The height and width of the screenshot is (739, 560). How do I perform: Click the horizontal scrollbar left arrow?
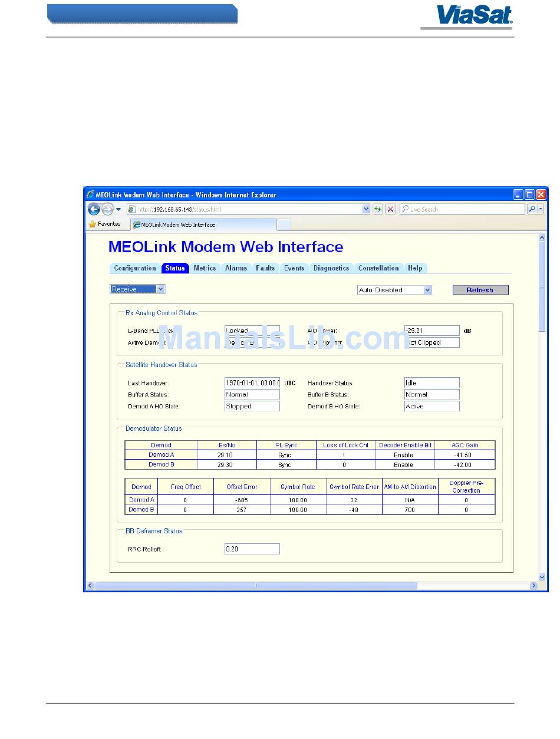tap(91, 586)
